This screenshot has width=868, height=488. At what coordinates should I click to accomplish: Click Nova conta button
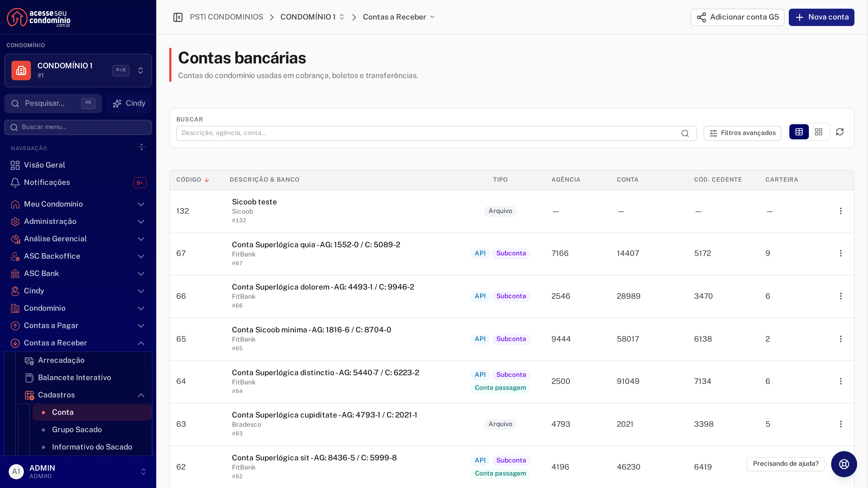pyautogui.click(x=821, y=17)
